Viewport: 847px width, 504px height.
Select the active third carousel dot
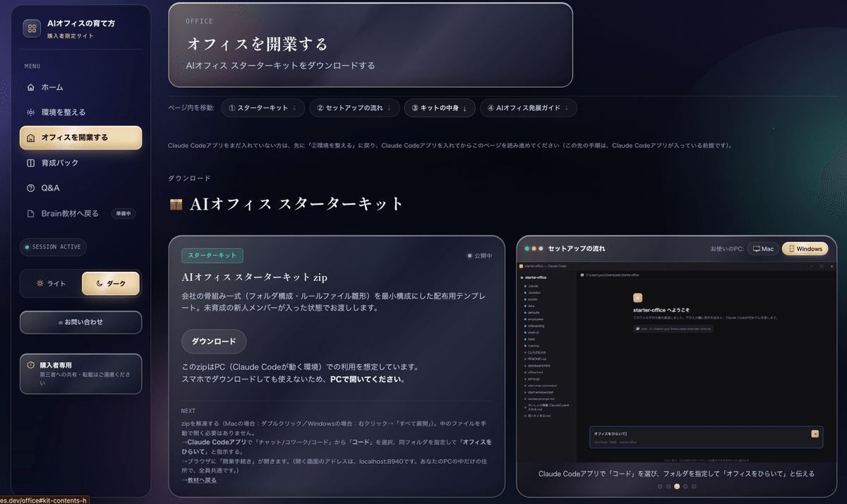[677, 486]
